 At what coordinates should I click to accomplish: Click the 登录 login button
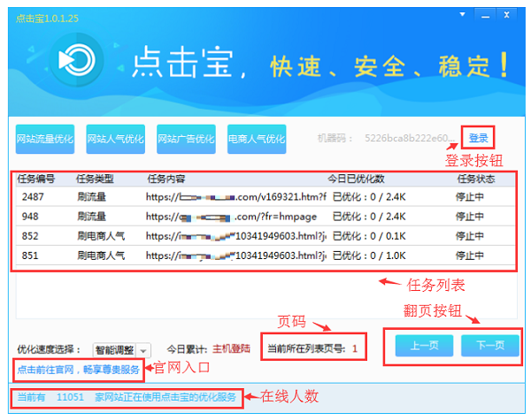click(478, 138)
